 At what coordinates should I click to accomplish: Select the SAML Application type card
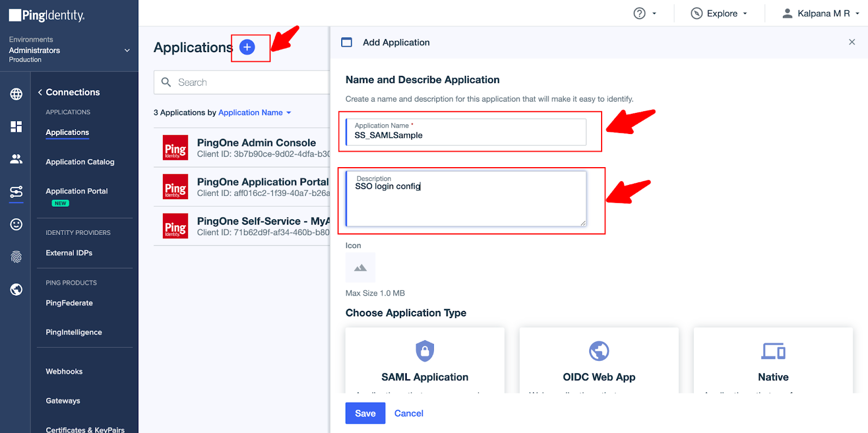point(425,360)
